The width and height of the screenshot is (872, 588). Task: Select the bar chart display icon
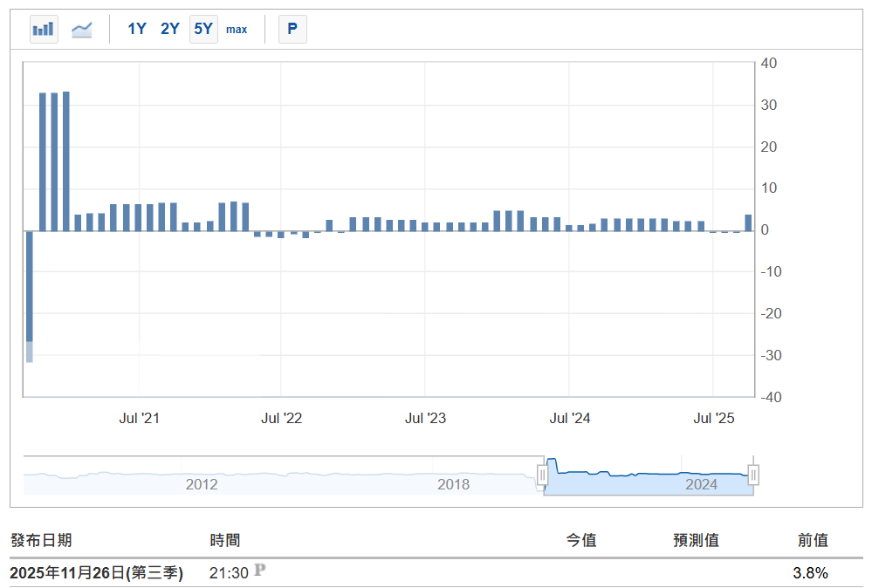[44, 29]
